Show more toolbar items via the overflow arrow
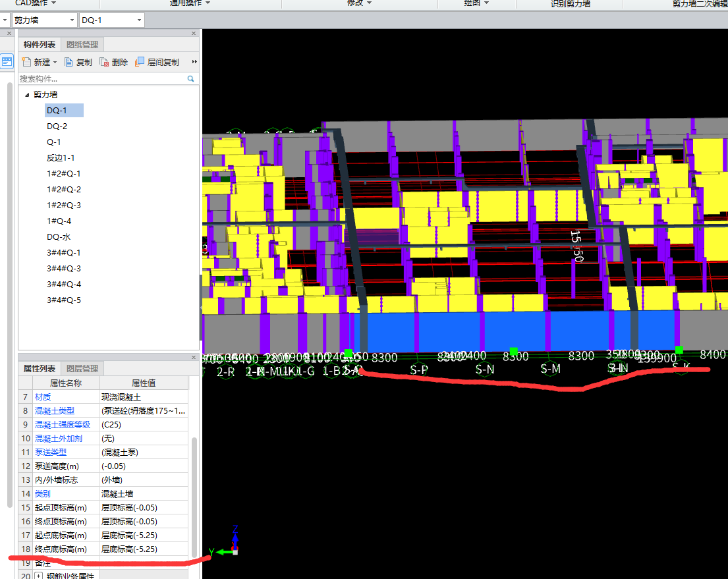Image resolution: width=728 pixels, height=579 pixels. (x=194, y=62)
